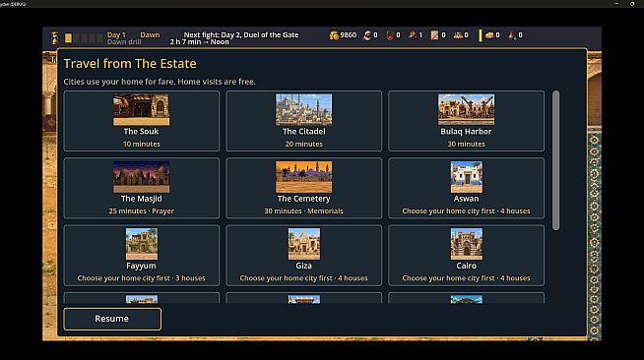This screenshot has height=360, width=644.
Task: Click '30 minutes · Memorials' text
Action: 303,210
